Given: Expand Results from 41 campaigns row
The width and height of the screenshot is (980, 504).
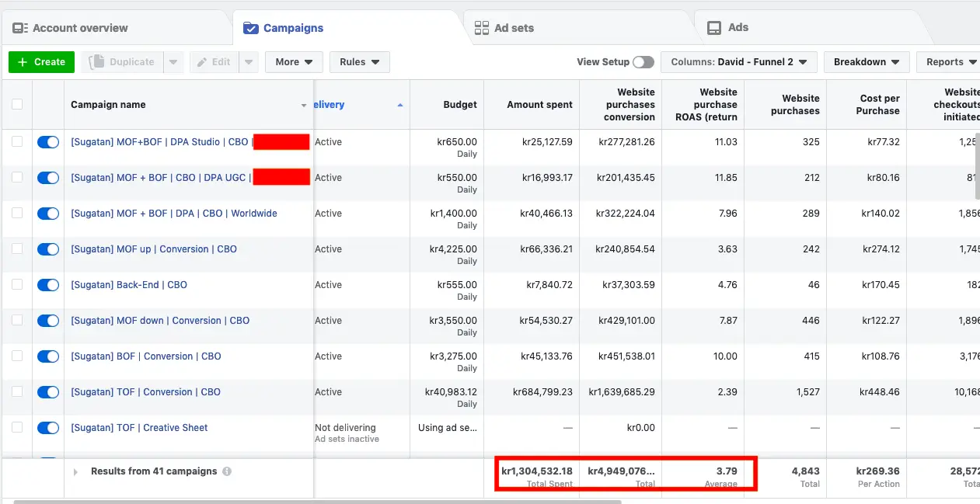Looking at the screenshot, I should point(75,471).
